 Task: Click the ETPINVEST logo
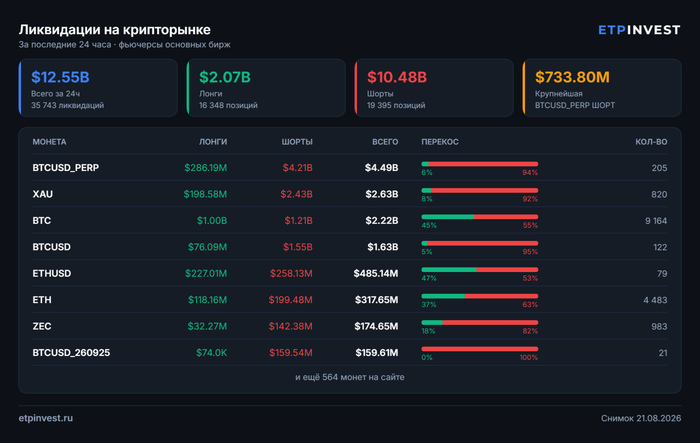639,30
